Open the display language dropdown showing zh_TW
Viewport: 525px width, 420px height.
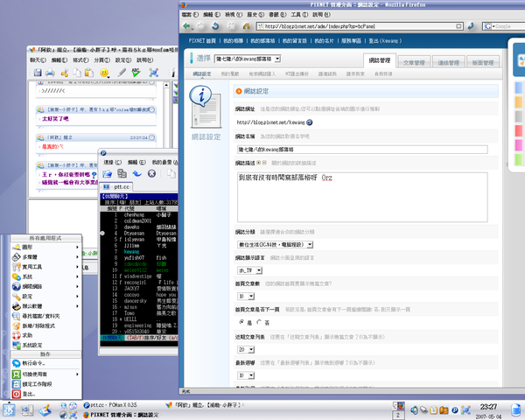click(249, 270)
